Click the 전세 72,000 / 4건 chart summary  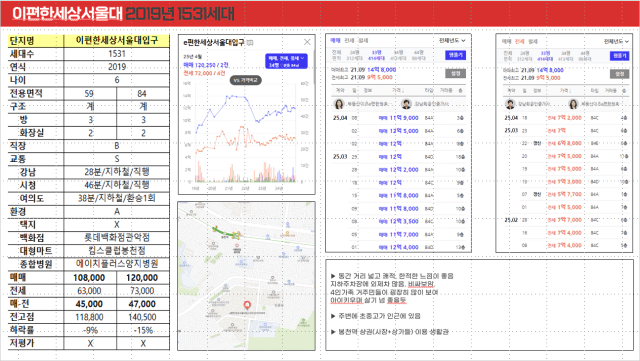point(204,73)
